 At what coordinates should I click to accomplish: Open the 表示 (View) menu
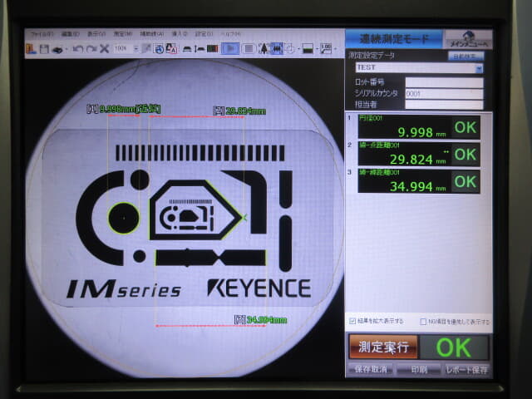(x=96, y=34)
